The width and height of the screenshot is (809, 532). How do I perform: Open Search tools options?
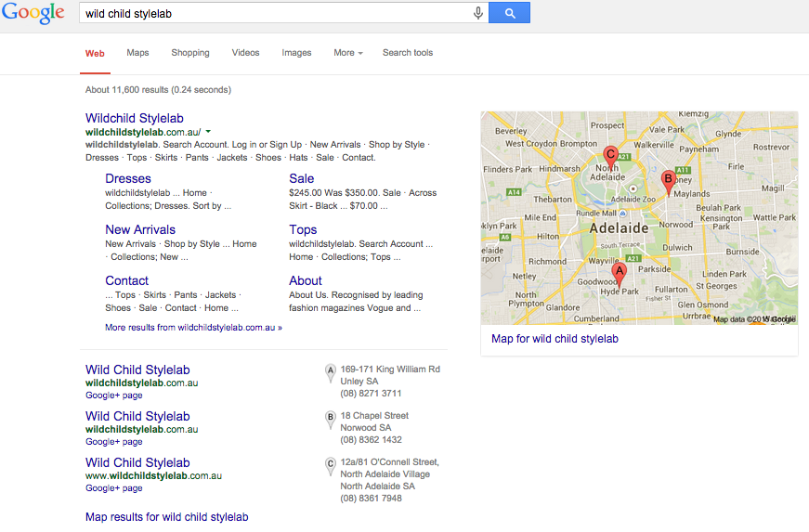pos(408,53)
